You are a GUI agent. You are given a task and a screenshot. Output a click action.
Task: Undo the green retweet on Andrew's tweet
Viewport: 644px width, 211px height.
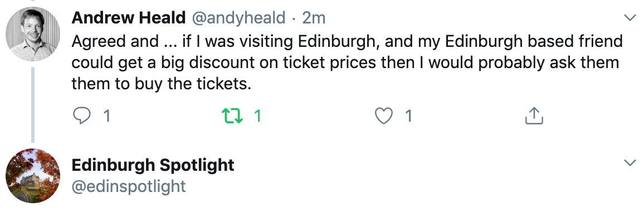pos(232,116)
